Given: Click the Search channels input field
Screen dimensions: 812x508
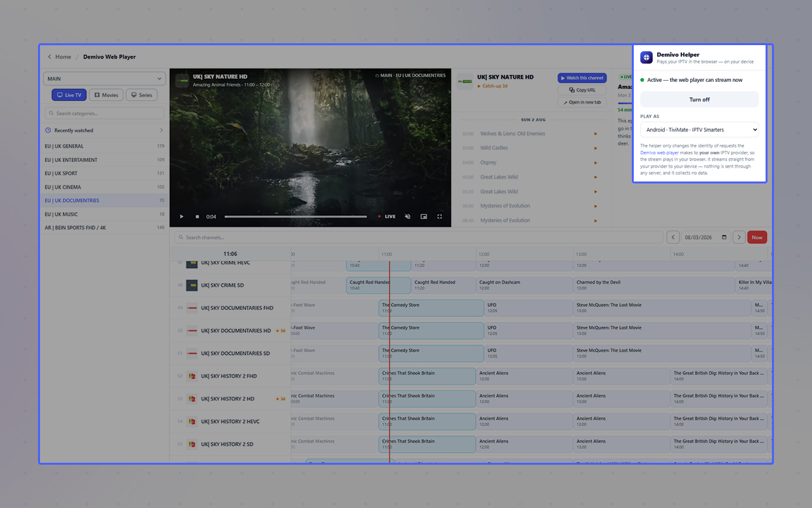Looking at the screenshot, I should click(419, 237).
